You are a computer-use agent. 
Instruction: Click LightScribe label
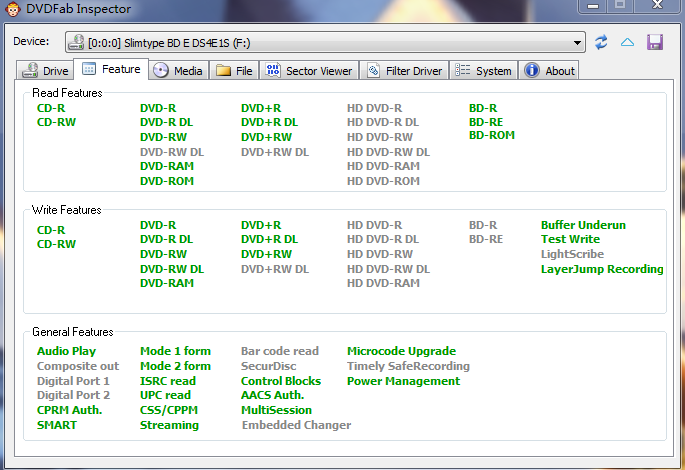click(x=572, y=254)
